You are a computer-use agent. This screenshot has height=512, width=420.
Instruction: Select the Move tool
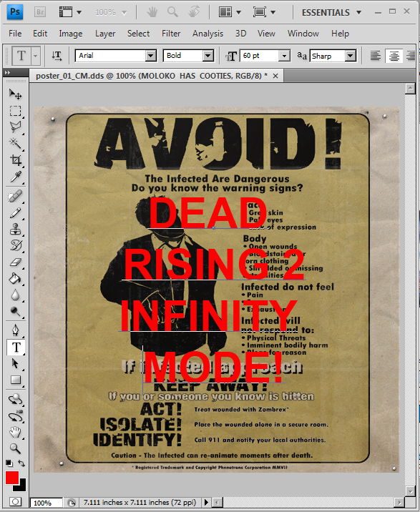(15, 94)
